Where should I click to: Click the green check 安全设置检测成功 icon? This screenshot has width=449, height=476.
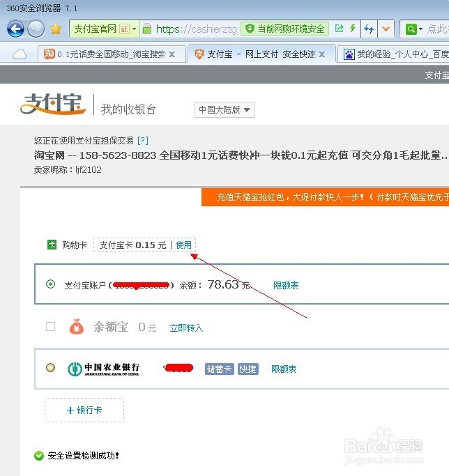tap(39, 456)
